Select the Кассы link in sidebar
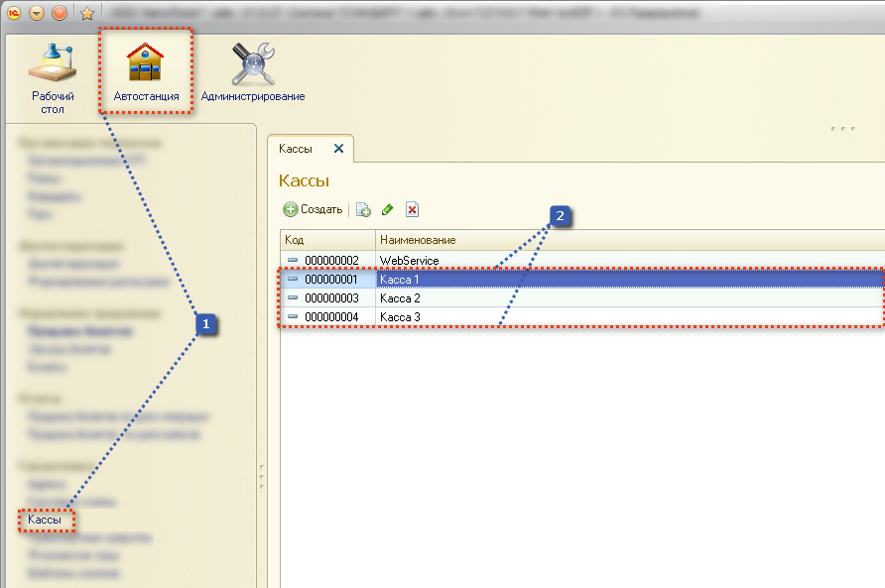 point(45,520)
